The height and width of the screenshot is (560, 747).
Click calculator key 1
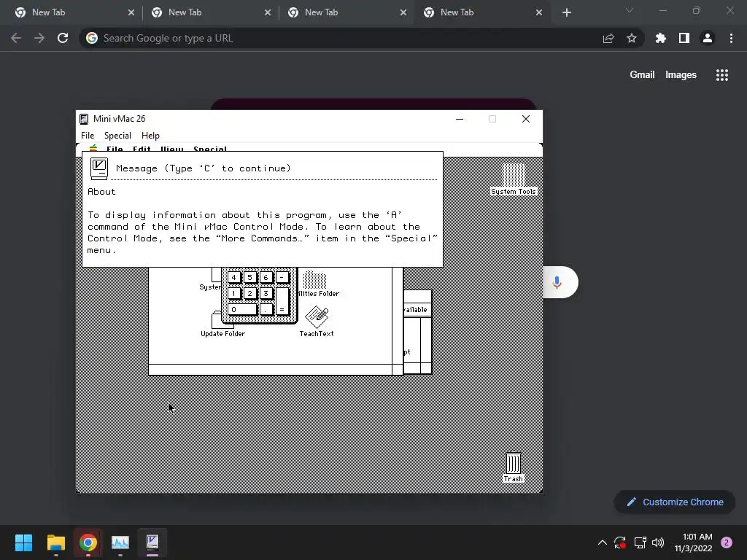(x=234, y=293)
